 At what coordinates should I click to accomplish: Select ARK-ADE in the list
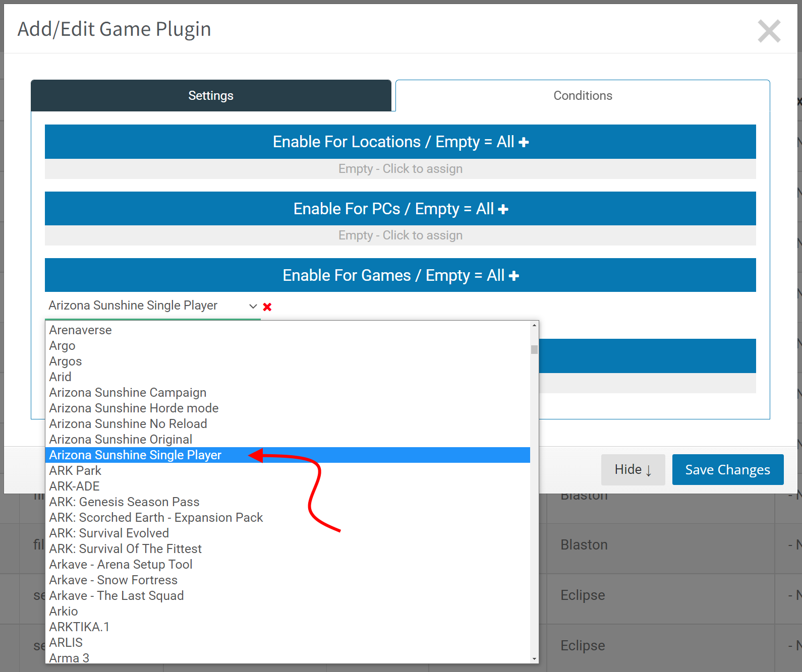(x=288, y=486)
